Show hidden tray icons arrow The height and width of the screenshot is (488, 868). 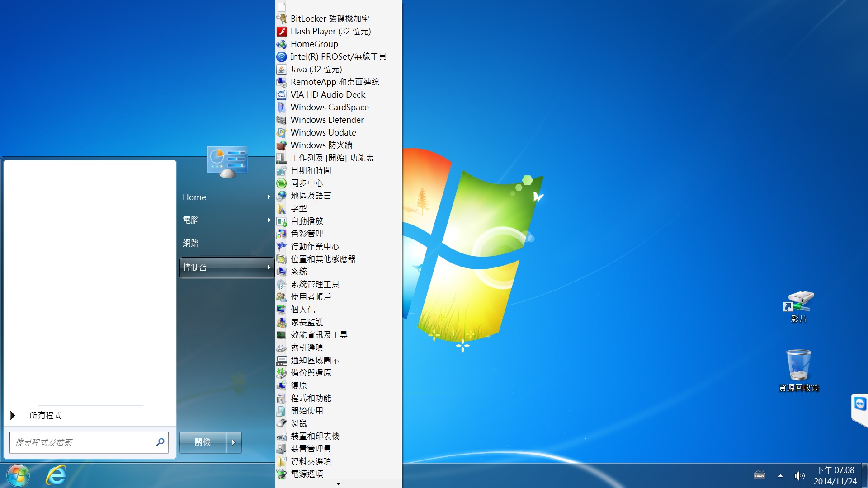click(780, 476)
